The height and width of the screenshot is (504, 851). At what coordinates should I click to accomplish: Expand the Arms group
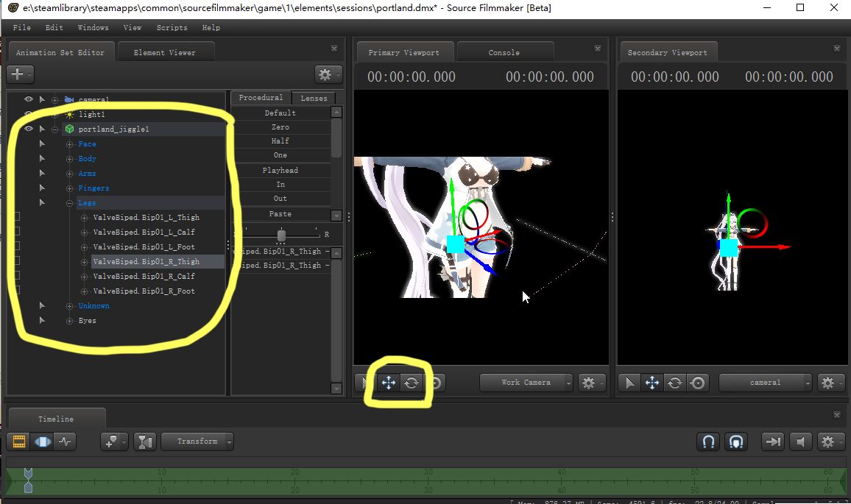pos(69,174)
